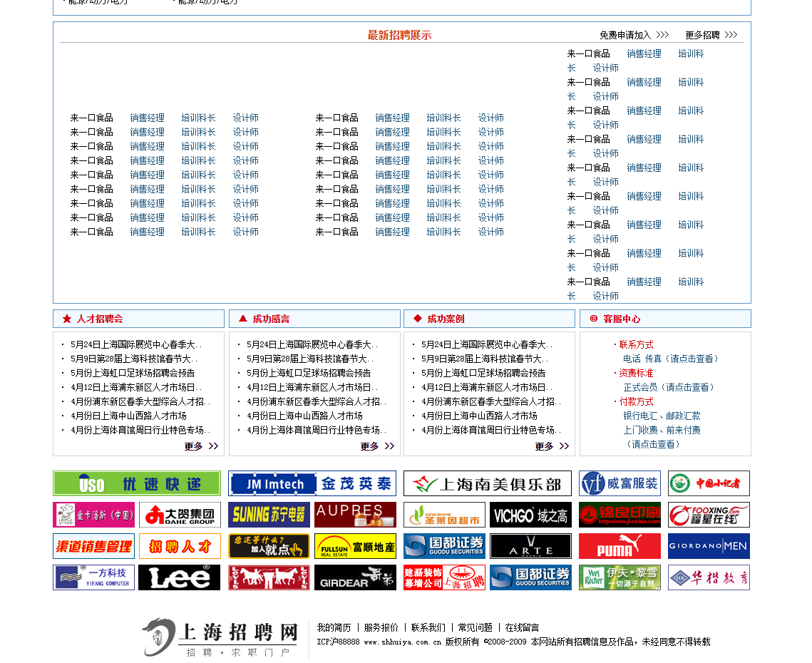Open the USO 优速快递 sponsor logo
This screenshot has height=663, width=812.
137,483
